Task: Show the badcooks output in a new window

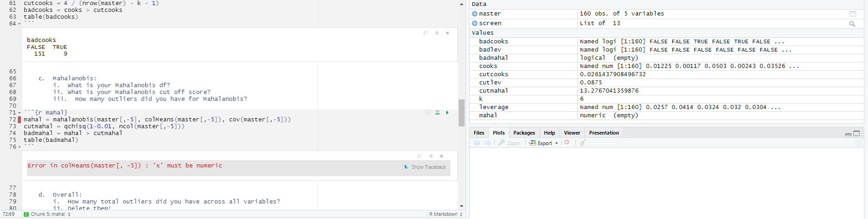Action: (425, 33)
